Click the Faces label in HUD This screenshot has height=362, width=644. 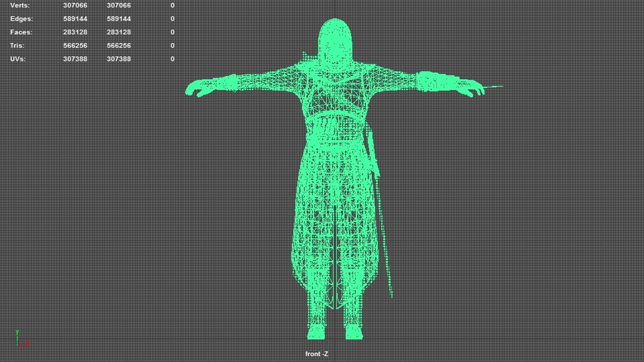pyautogui.click(x=21, y=32)
